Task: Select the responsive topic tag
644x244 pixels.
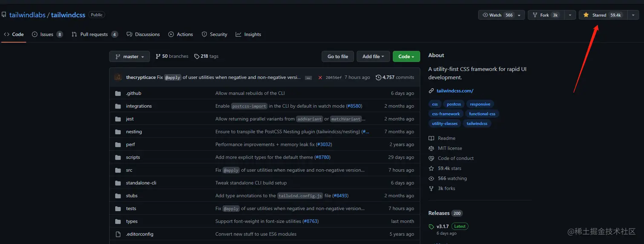Action: [480, 104]
